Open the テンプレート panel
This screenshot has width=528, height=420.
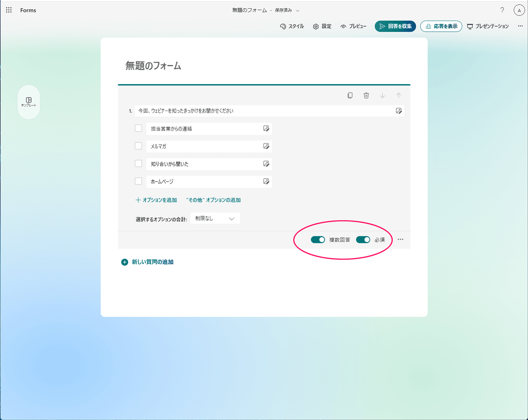click(28, 102)
